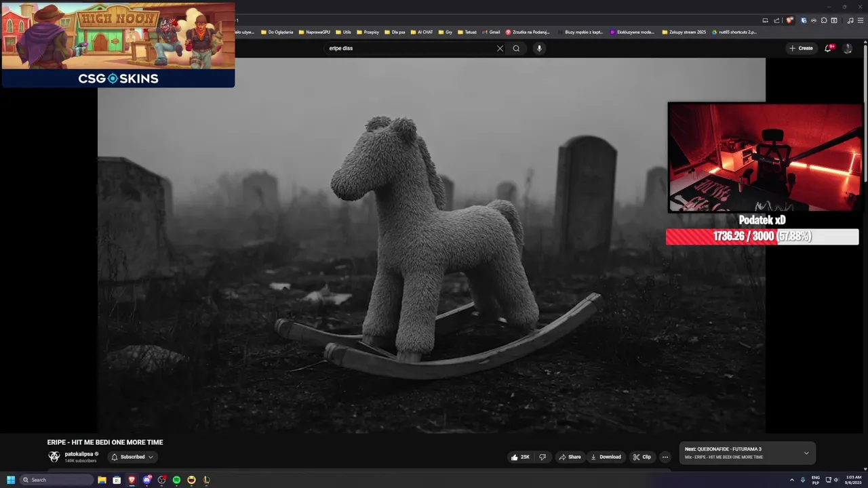This screenshot has width=868, height=488.
Task: Open the Dla psa bookmarks folder
Action: point(395,32)
